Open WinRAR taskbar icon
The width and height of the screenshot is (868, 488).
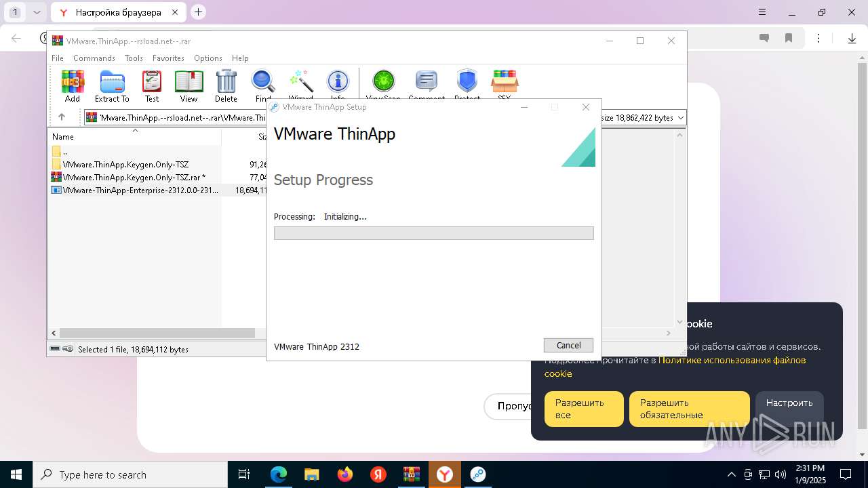411,474
